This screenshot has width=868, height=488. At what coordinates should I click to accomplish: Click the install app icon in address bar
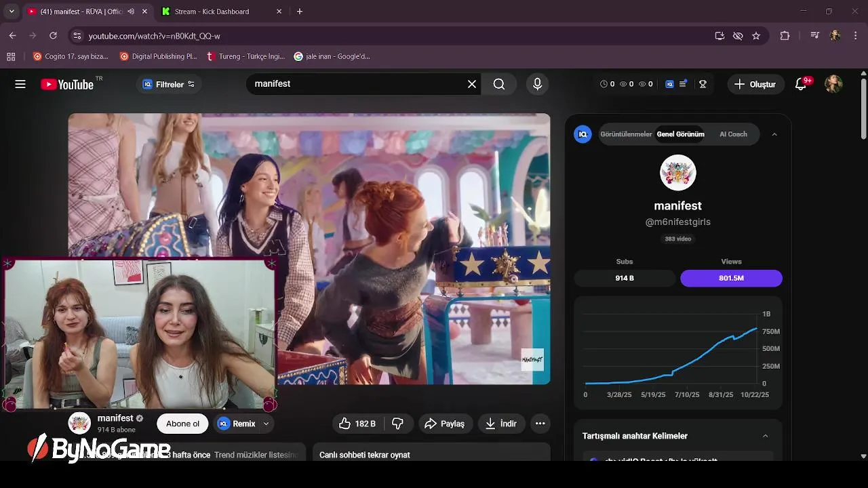[719, 36]
